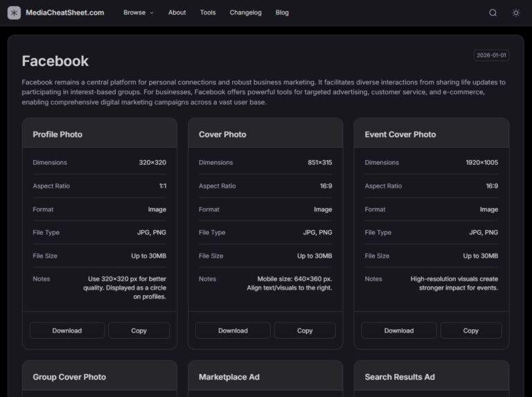Copy the Cover Photo details
This screenshot has height=397, width=532.
coord(305,330)
